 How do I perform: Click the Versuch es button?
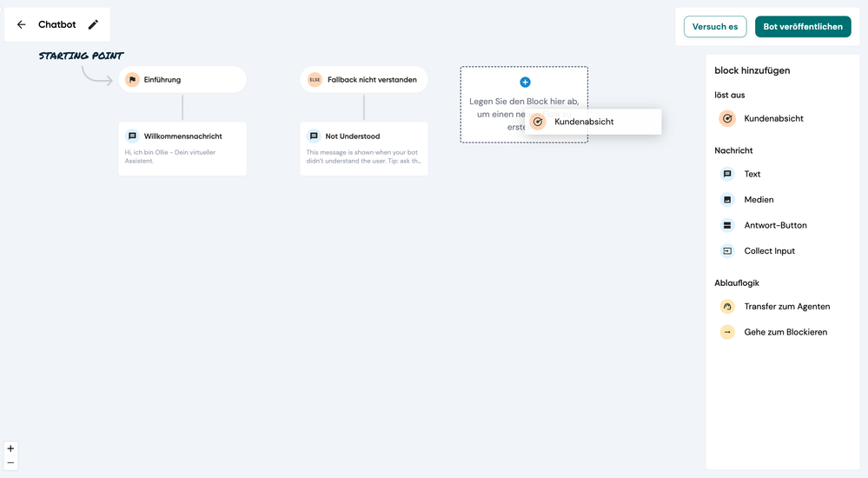click(715, 27)
